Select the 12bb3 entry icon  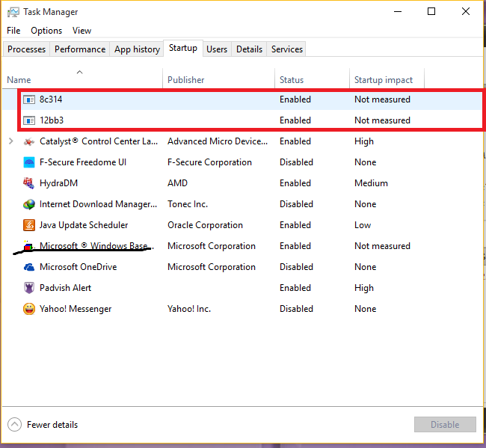pos(29,120)
